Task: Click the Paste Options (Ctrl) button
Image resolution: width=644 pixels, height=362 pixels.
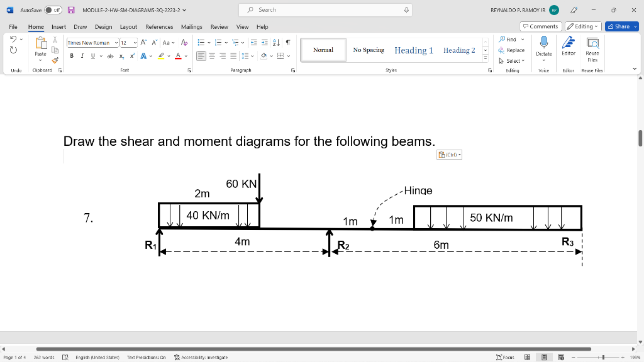Action: 449,155
